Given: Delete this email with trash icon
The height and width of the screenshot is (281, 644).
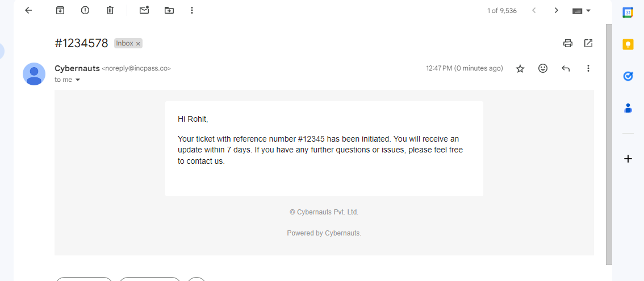Looking at the screenshot, I should [x=110, y=10].
